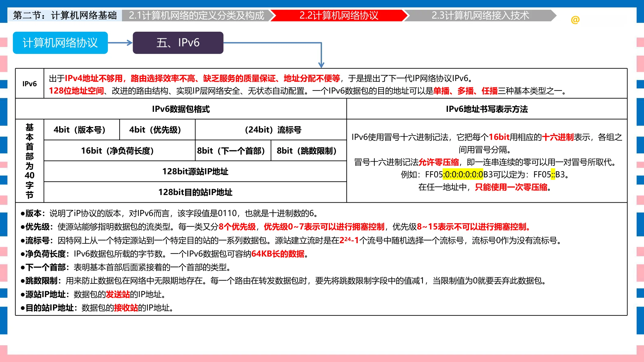Click the red 接收站 word
644x362 pixels.
coord(126,308)
